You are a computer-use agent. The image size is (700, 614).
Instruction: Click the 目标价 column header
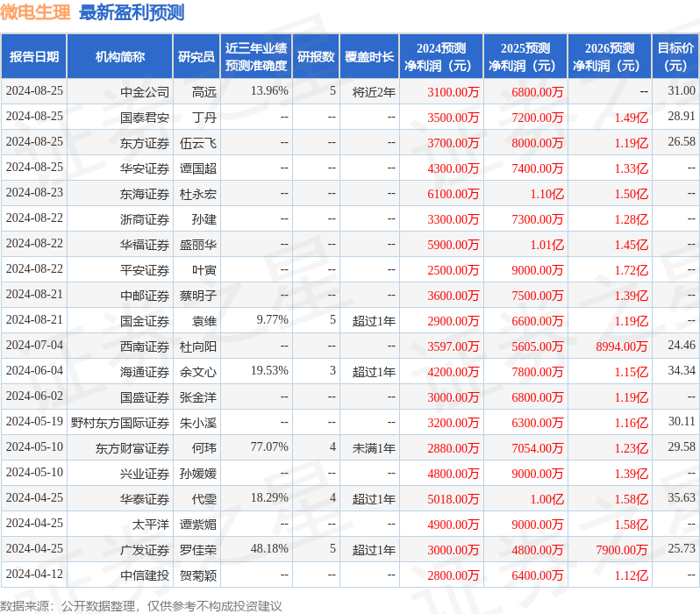[675, 57]
